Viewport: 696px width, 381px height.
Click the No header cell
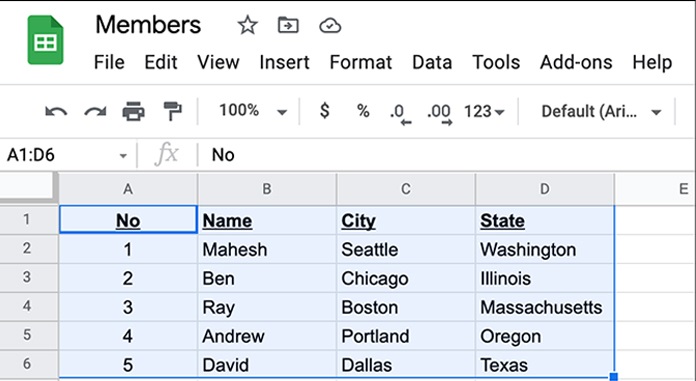(x=128, y=220)
